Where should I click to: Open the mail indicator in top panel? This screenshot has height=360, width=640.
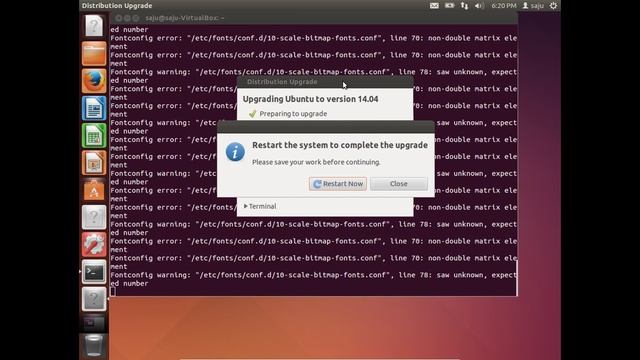[x=434, y=6]
